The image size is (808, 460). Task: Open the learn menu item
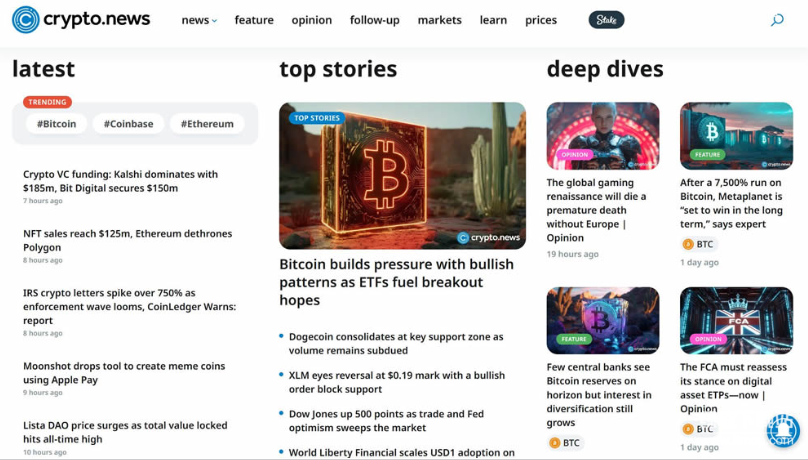point(493,20)
